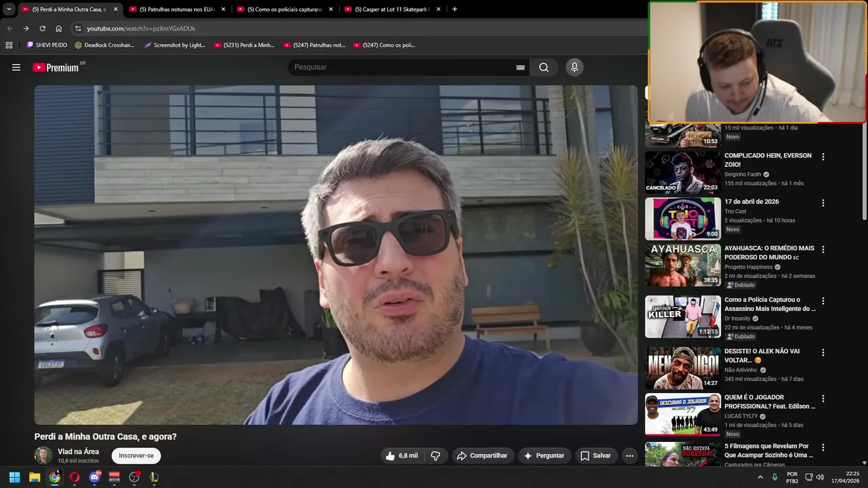Viewport: 868px width, 488px height.
Task: Click the youtube.com address bar
Action: pos(141,28)
